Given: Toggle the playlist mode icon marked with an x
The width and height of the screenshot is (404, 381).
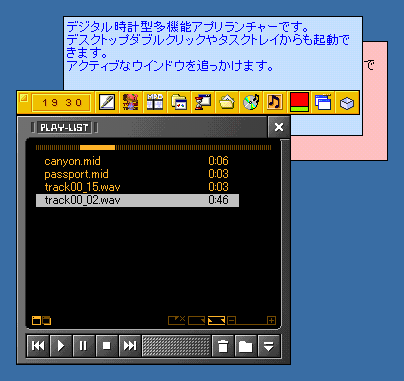Looking at the screenshot, I should (177, 320).
